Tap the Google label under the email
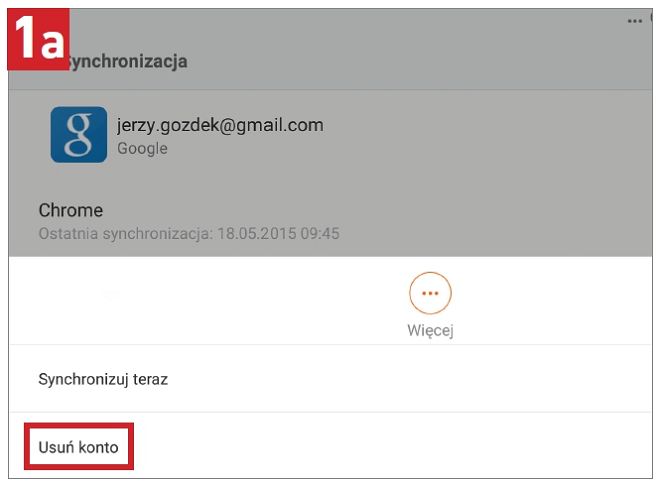This screenshot has height=487, width=660. pos(142,149)
